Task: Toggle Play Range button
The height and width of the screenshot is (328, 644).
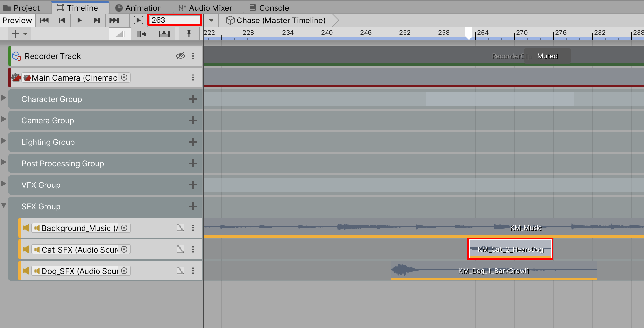Action: coord(138,20)
